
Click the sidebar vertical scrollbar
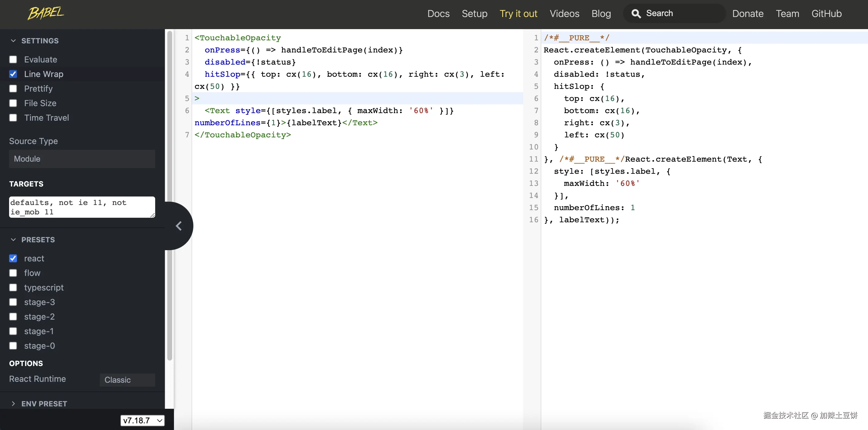click(x=169, y=135)
